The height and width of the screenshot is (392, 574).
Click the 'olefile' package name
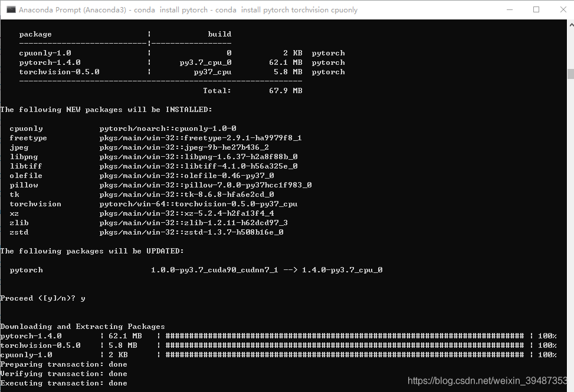click(26, 176)
